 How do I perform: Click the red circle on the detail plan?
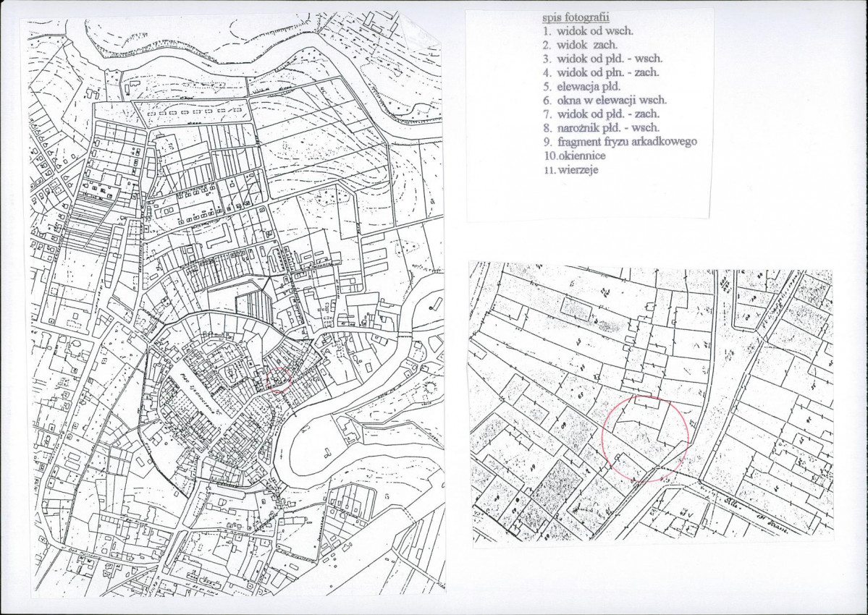point(645,438)
